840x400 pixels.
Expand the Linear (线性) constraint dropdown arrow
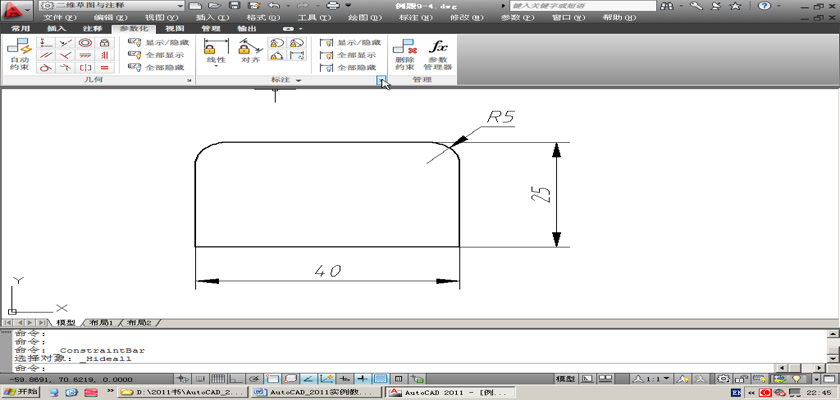coord(216,66)
